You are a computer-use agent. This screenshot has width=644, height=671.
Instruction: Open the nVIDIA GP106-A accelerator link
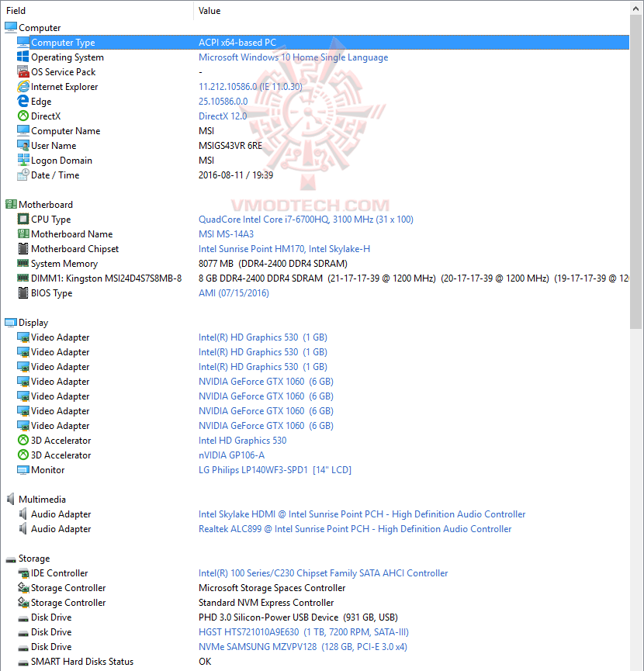coord(231,455)
